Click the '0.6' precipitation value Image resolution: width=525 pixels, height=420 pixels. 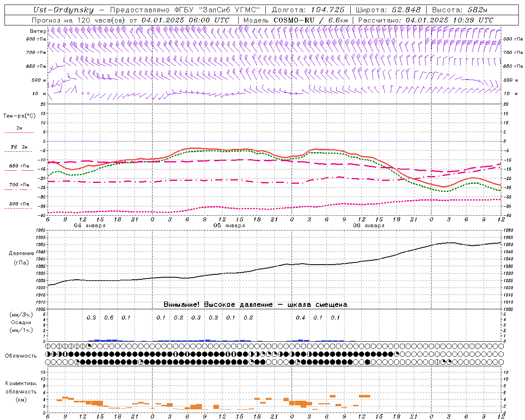click(x=109, y=318)
